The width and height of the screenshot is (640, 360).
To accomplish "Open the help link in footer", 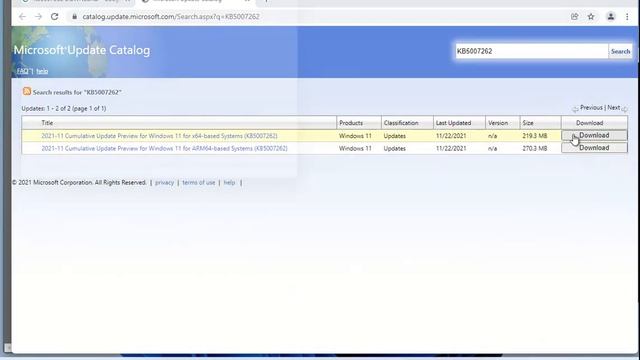I will pyautogui.click(x=229, y=182).
